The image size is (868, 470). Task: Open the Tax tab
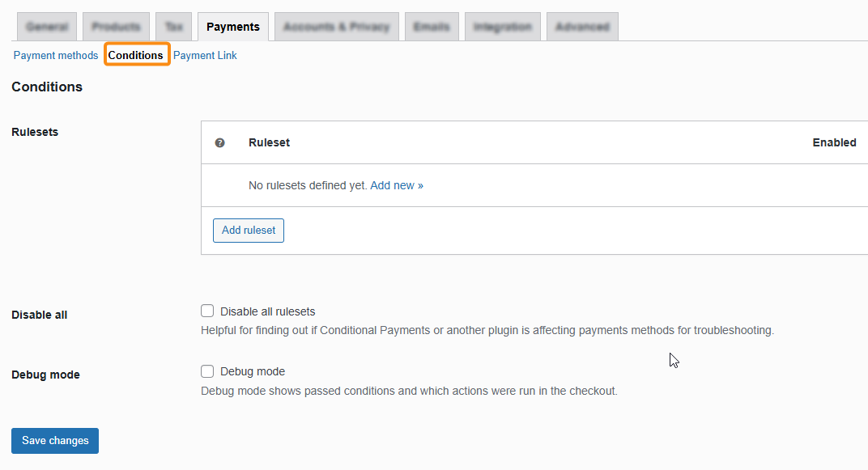[x=173, y=27]
